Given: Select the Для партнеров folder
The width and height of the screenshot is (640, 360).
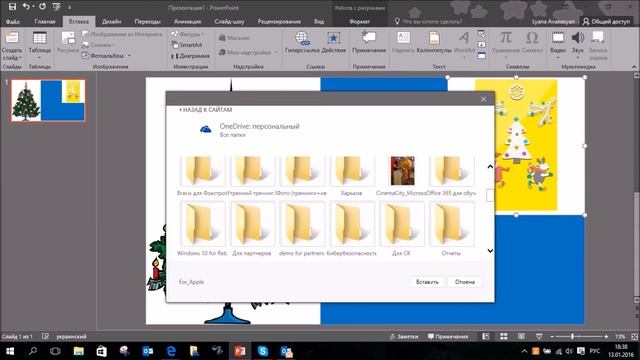Looking at the screenshot, I should point(252,229).
